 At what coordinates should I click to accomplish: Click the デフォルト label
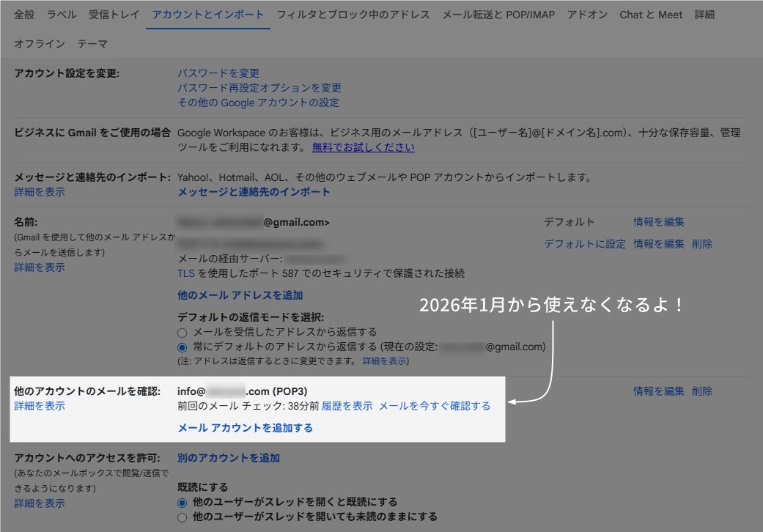pos(569,222)
